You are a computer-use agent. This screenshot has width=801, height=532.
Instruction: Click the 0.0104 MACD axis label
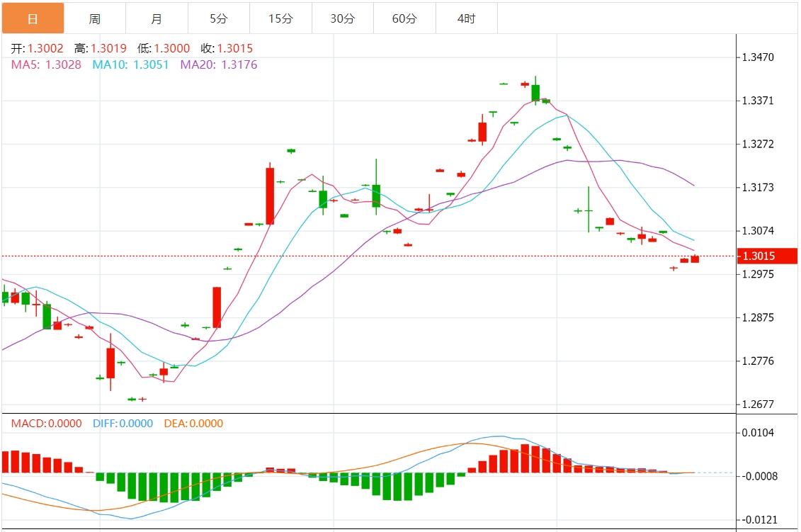pyautogui.click(x=758, y=433)
